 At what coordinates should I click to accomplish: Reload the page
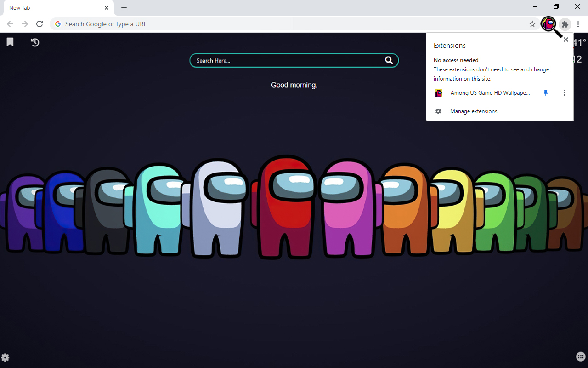tap(40, 24)
